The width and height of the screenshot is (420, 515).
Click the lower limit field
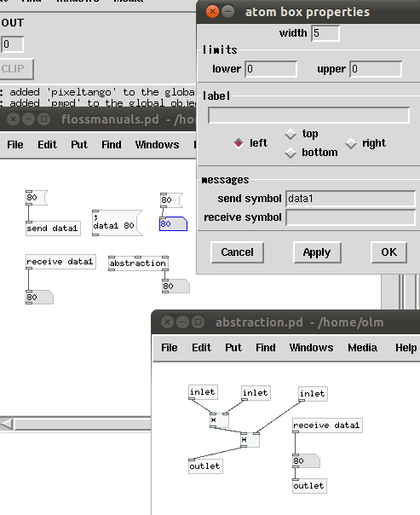point(271,69)
